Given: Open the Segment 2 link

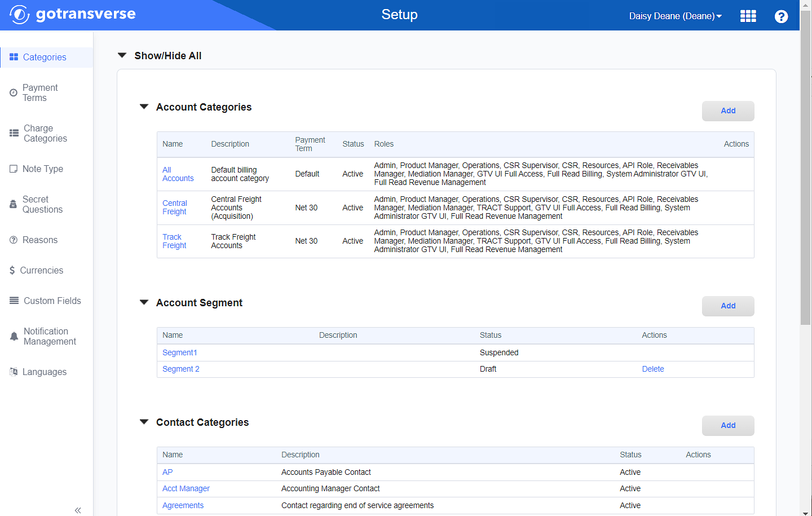Looking at the screenshot, I should 181,369.
